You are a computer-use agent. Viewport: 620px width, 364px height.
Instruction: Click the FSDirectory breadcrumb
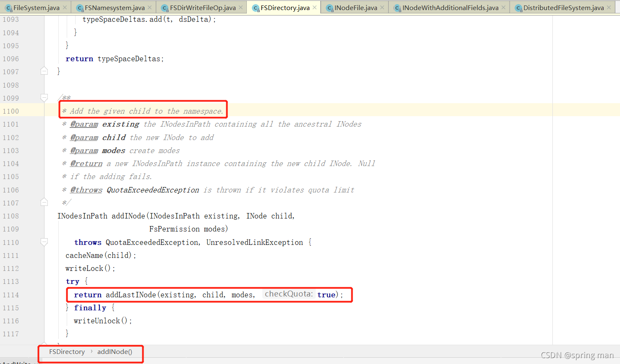click(67, 352)
